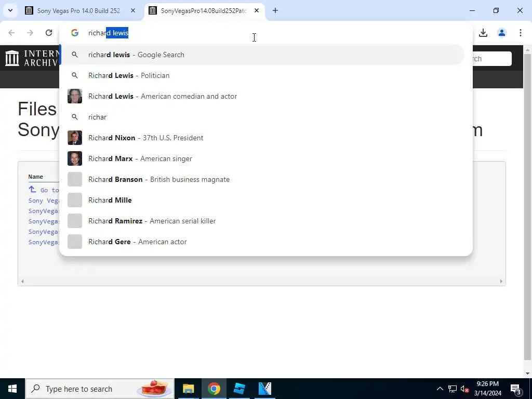Screen dimensions: 532x399
Task: Open the tab search dropdown arrow
Action: tap(10, 10)
